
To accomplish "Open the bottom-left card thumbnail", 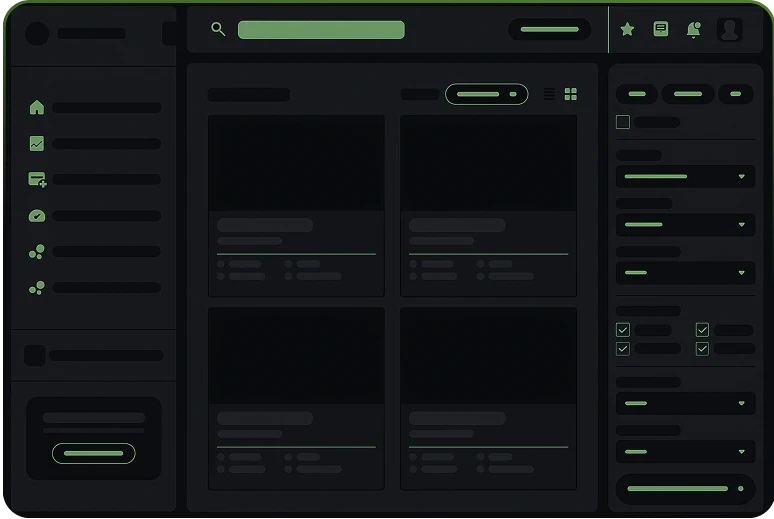I will click(x=296, y=356).
